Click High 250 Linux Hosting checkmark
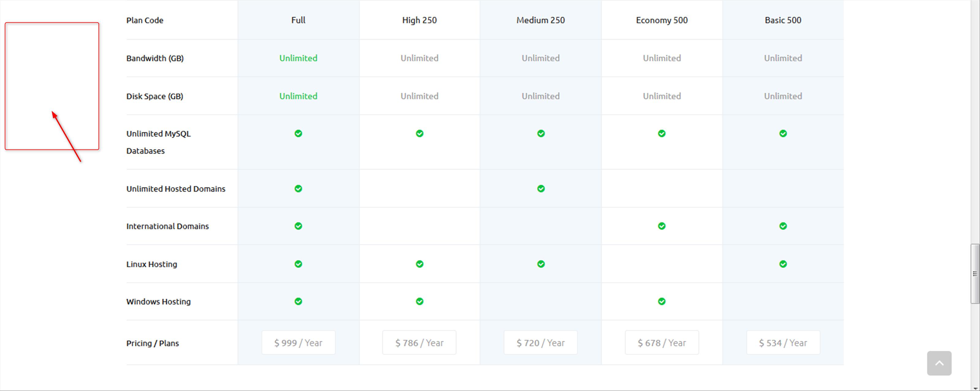Viewport: 980px width, 391px height. pyautogui.click(x=419, y=264)
